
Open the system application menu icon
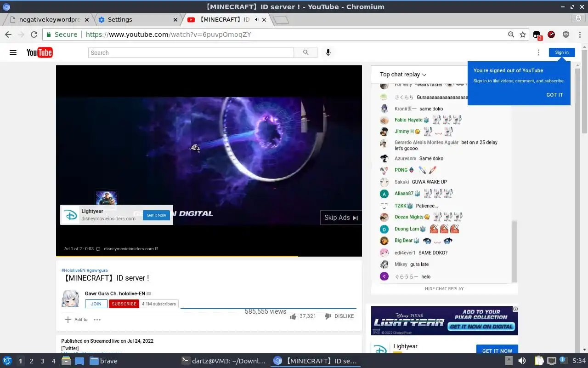(x=7, y=361)
